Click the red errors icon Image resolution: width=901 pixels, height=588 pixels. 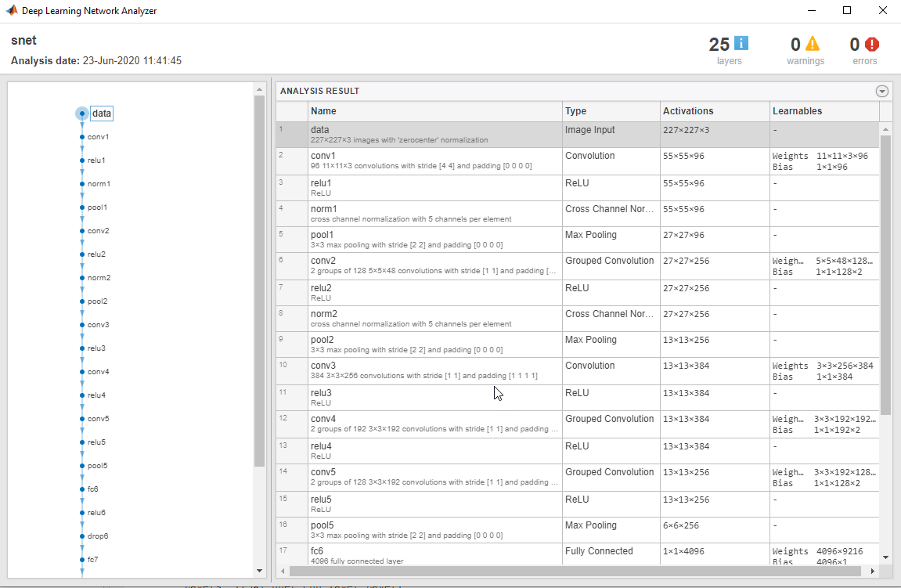872,45
